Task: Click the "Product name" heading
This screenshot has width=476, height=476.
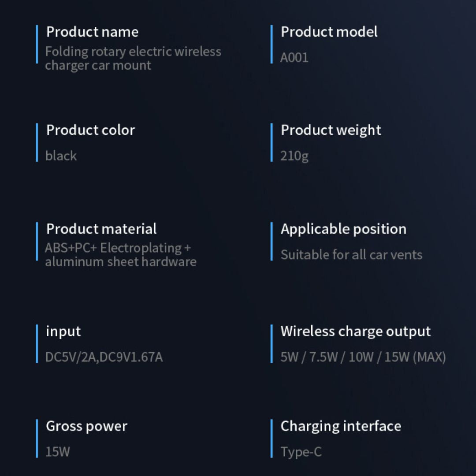Action: click(92, 32)
